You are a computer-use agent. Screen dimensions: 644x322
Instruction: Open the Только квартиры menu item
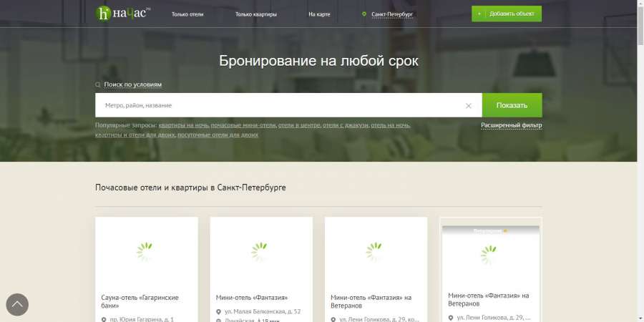pyautogui.click(x=256, y=14)
